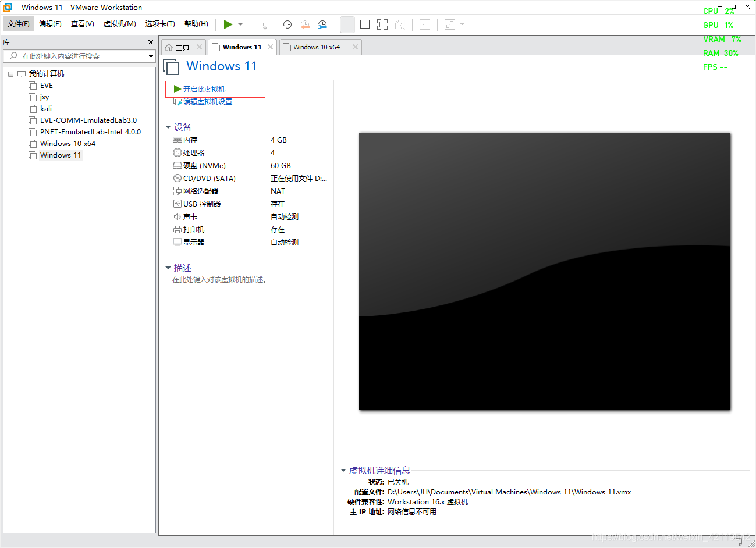The image size is (756, 548).
Task: Close the Windows 10 x64 tab
Action: [355, 47]
